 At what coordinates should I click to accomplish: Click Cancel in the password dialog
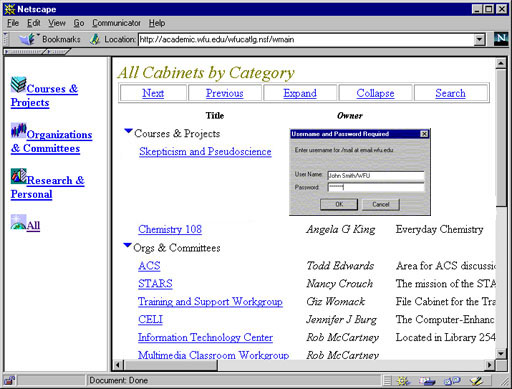pos(381,204)
